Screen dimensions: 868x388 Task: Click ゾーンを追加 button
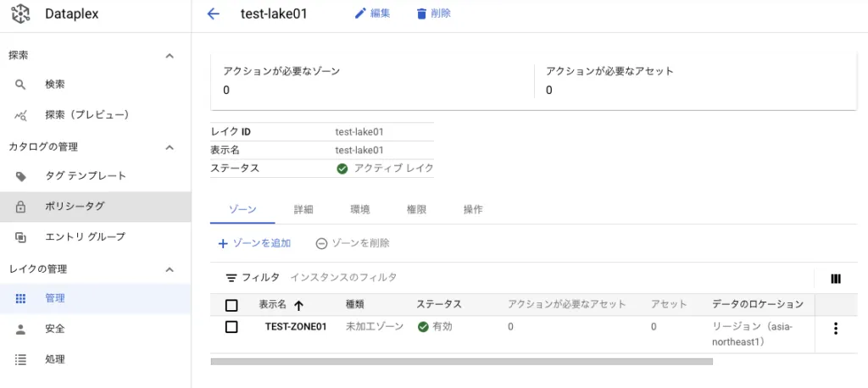(254, 243)
